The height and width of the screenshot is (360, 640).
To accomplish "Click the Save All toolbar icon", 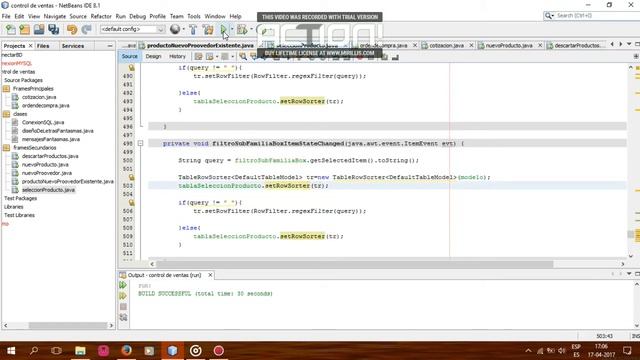I will tap(53, 29).
